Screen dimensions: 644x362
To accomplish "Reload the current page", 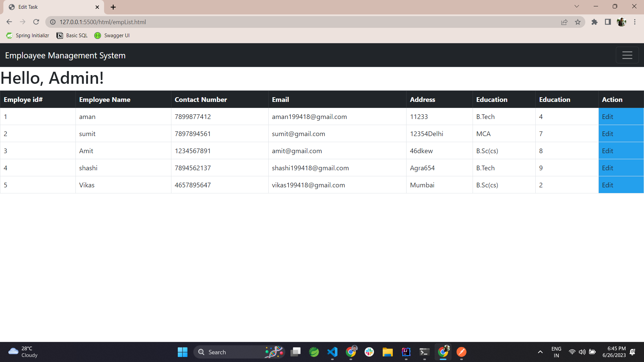I will [x=36, y=22].
